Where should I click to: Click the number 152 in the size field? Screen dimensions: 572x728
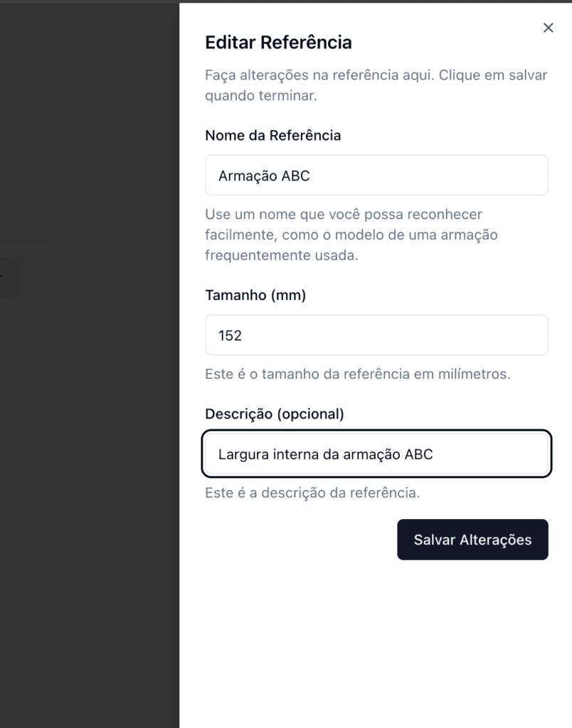click(x=228, y=334)
